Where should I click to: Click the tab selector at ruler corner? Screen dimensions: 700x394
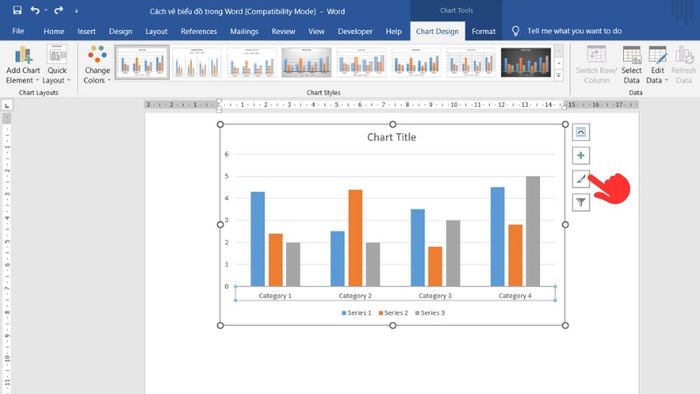pos(7,106)
